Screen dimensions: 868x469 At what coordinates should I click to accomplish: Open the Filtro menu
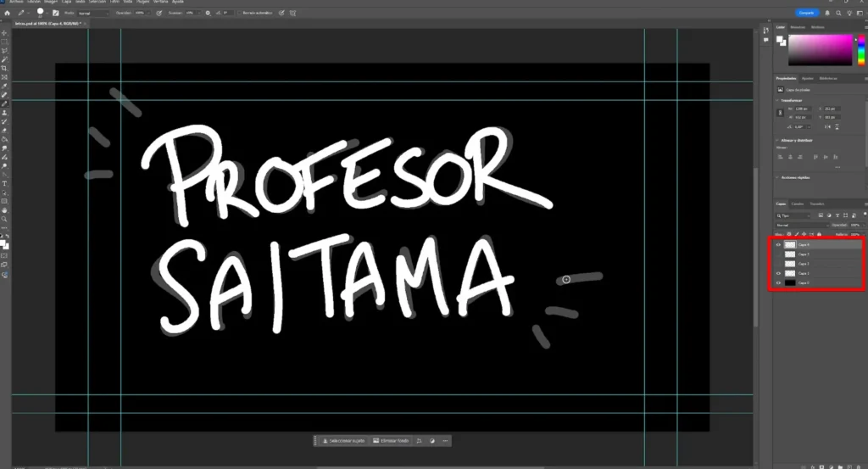[114, 2]
